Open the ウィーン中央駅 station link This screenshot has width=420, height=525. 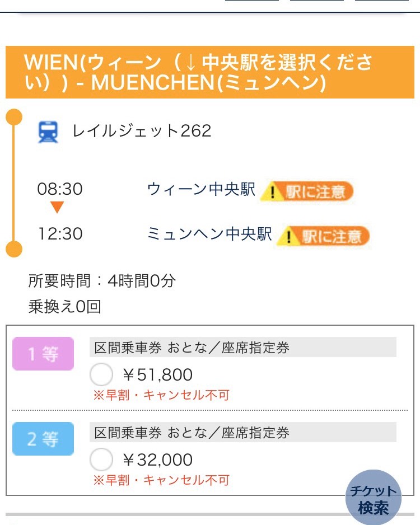[x=201, y=189]
